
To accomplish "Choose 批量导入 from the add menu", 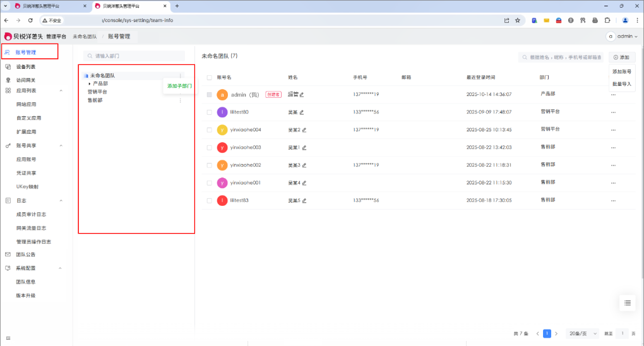I will click(622, 83).
